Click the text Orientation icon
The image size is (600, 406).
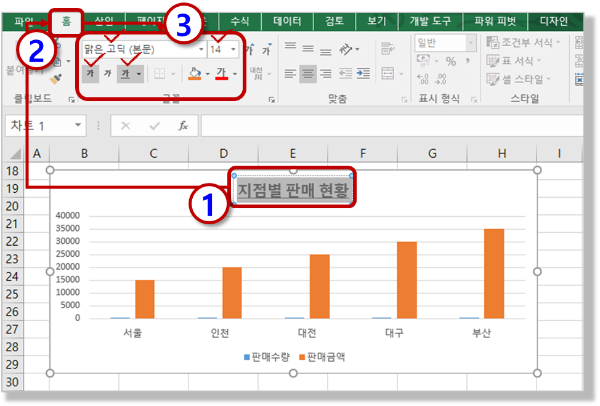pos(346,49)
